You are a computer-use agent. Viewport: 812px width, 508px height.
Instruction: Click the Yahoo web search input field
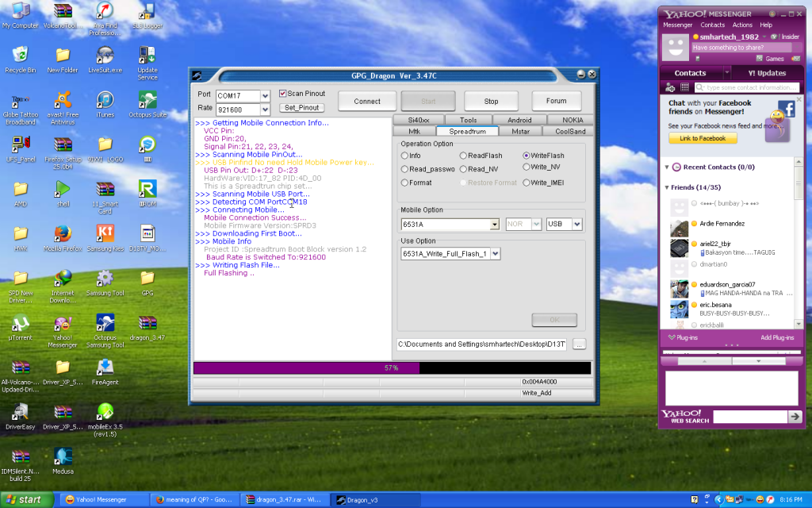pyautogui.click(x=749, y=417)
